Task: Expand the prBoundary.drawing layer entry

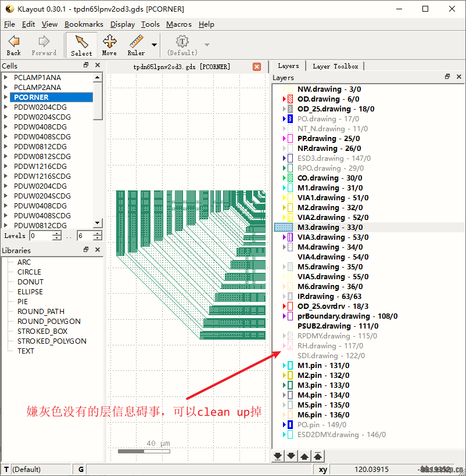Action: 284,316
